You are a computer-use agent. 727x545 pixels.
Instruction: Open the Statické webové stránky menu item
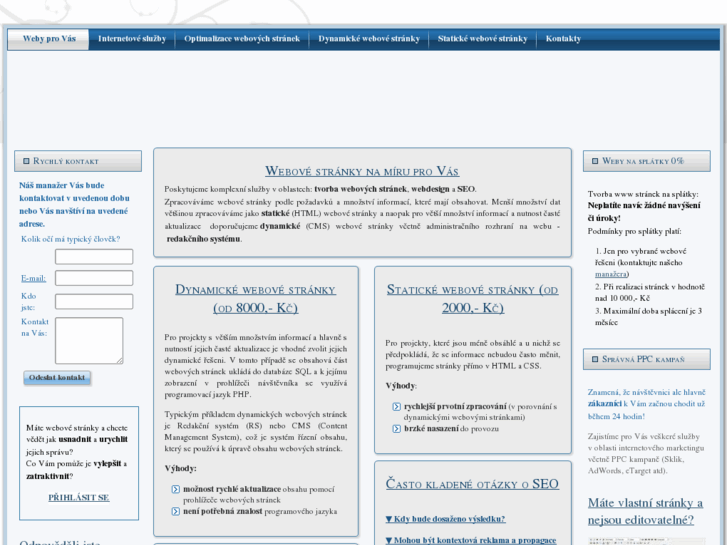tap(482, 39)
